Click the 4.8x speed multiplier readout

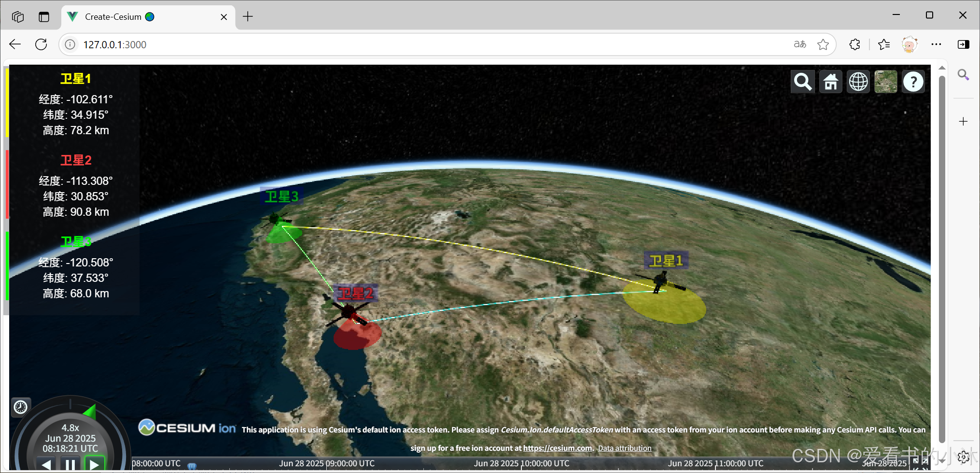tap(70, 428)
